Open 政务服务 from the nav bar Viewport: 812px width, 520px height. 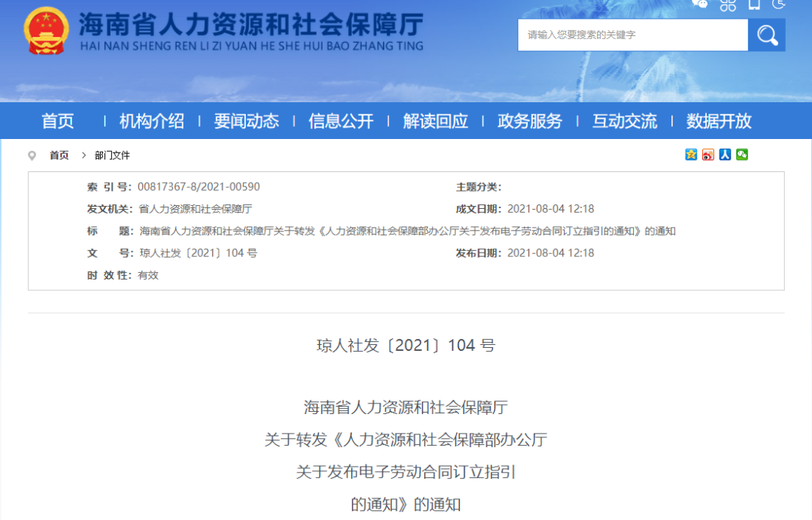click(x=530, y=121)
